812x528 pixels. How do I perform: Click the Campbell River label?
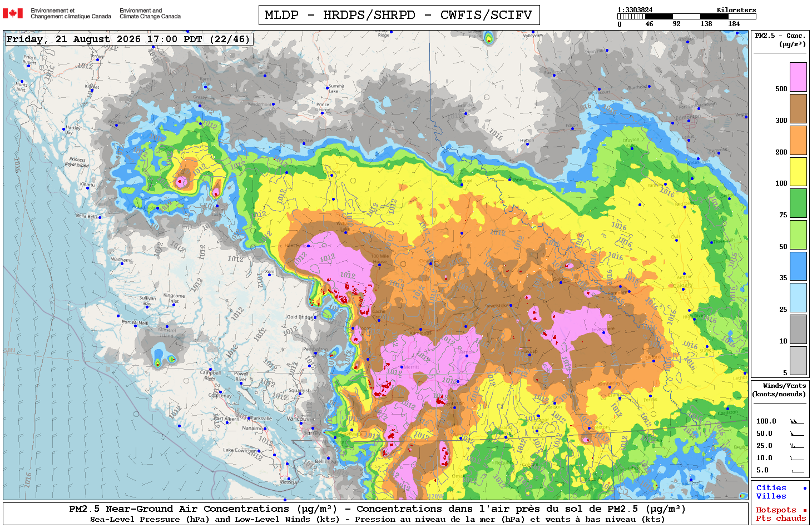click(x=210, y=376)
